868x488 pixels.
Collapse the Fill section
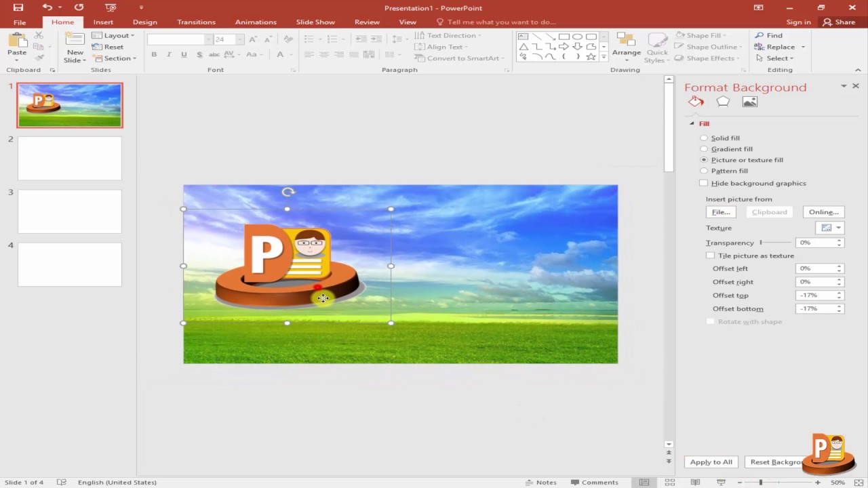pos(692,123)
